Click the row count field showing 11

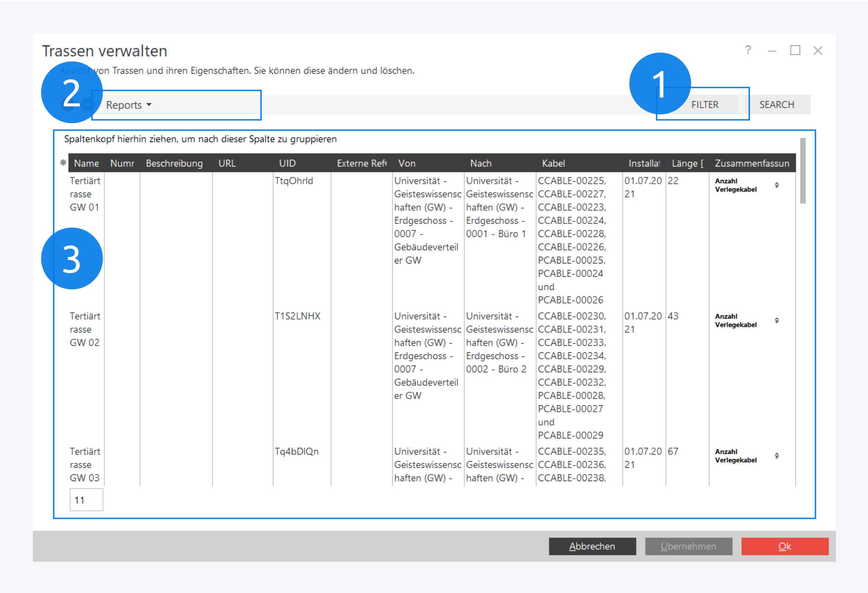pyautogui.click(x=86, y=500)
